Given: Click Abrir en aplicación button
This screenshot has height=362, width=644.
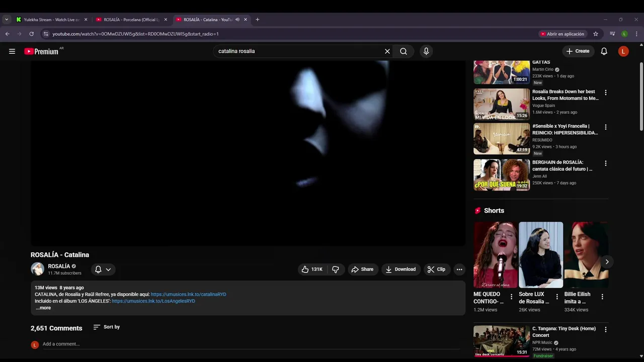Looking at the screenshot, I should pyautogui.click(x=562, y=34).
